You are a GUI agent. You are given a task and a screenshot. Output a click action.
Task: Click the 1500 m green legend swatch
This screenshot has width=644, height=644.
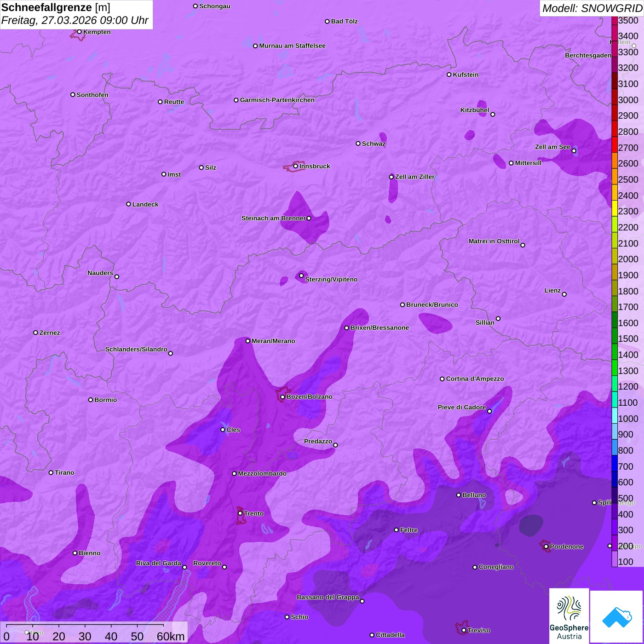(615, 336)
